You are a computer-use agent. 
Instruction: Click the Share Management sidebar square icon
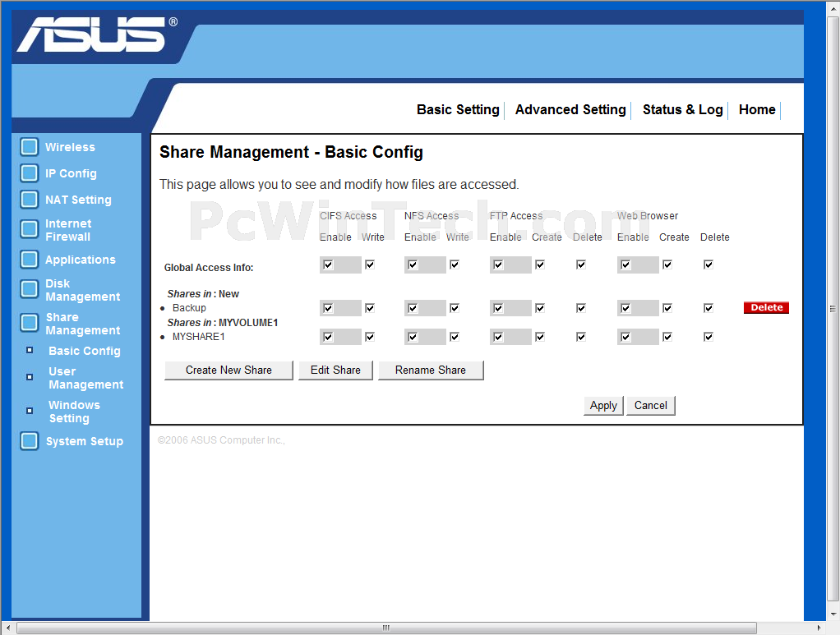tap(29, 323)
